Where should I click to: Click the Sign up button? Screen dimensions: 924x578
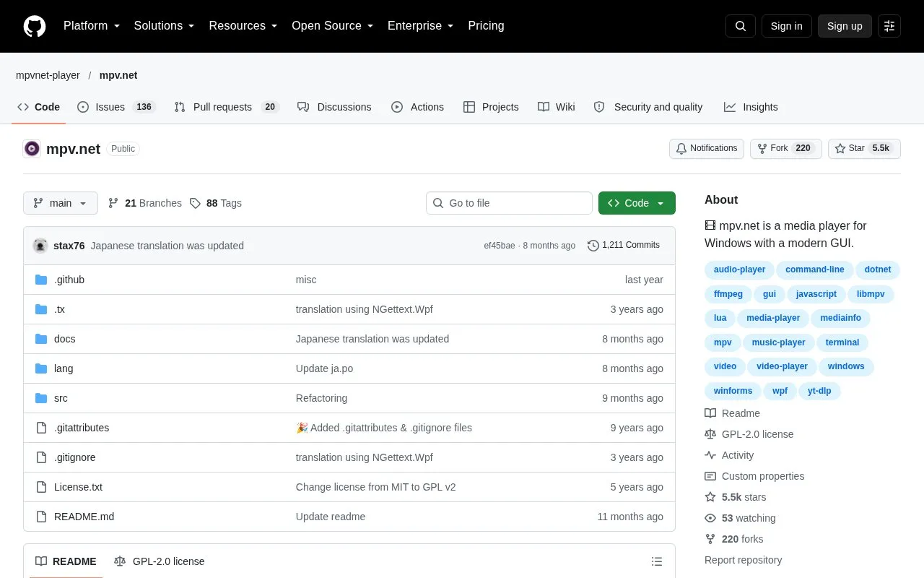click(x=845, y=26)
